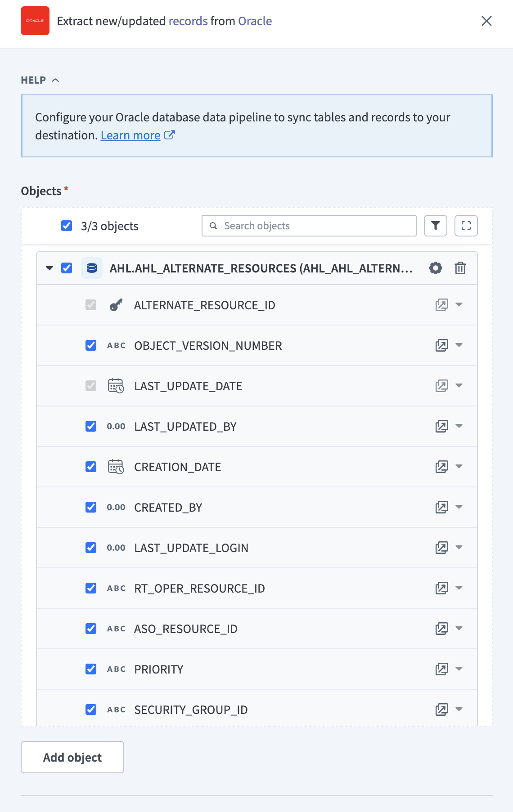Click the filter icon beside the search box

tap(435, 226)
